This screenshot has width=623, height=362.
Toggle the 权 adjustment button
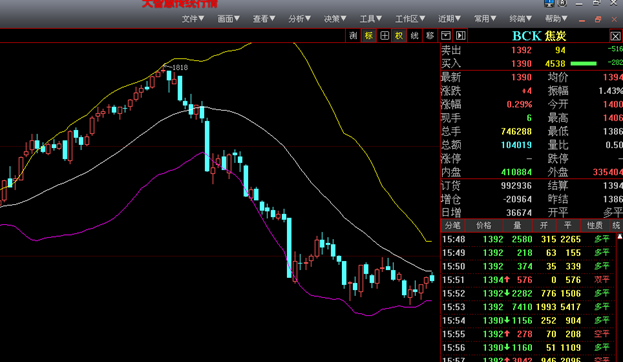399,36
